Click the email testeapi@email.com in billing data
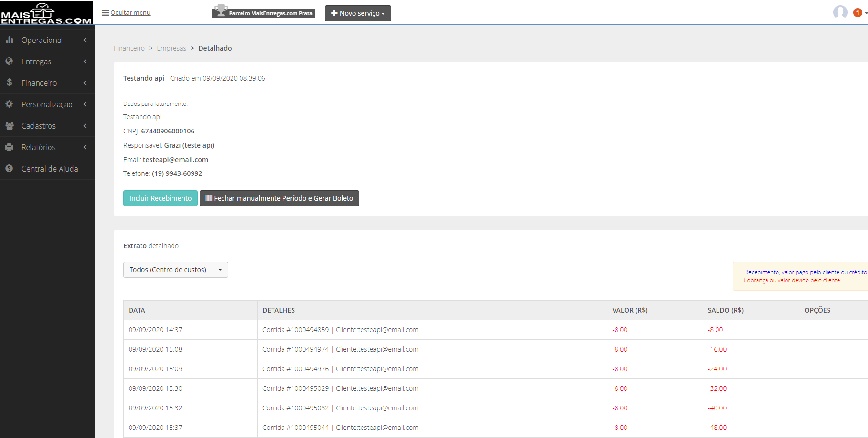This screenshot has height=438, width=868. click(x=175, y=160)
